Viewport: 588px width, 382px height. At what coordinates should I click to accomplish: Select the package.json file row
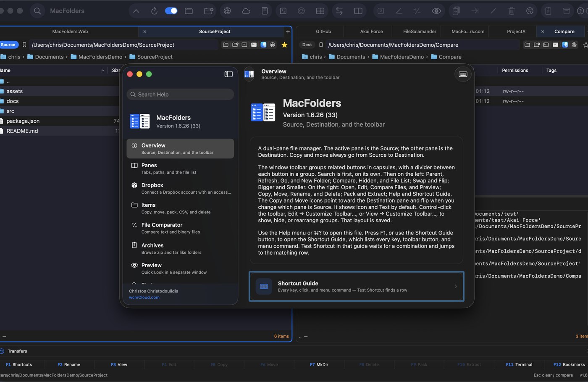coord(60,121)
